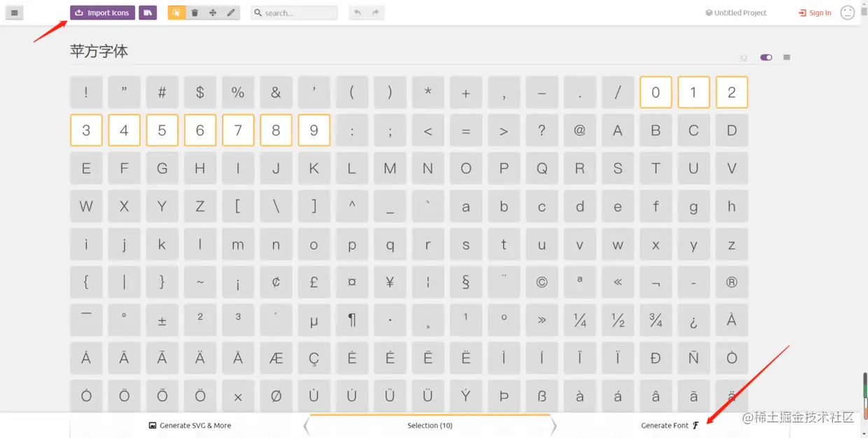The width and height of the screenshot is (868, 438).
Task: Select the uppercase A glyph
Action: tap(617, 130)
